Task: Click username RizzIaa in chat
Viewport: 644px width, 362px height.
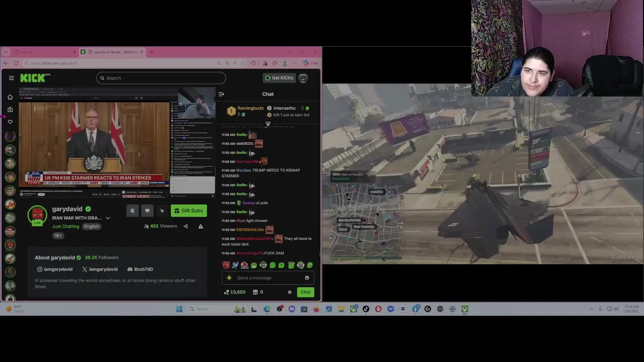Action: pos(243,170)
